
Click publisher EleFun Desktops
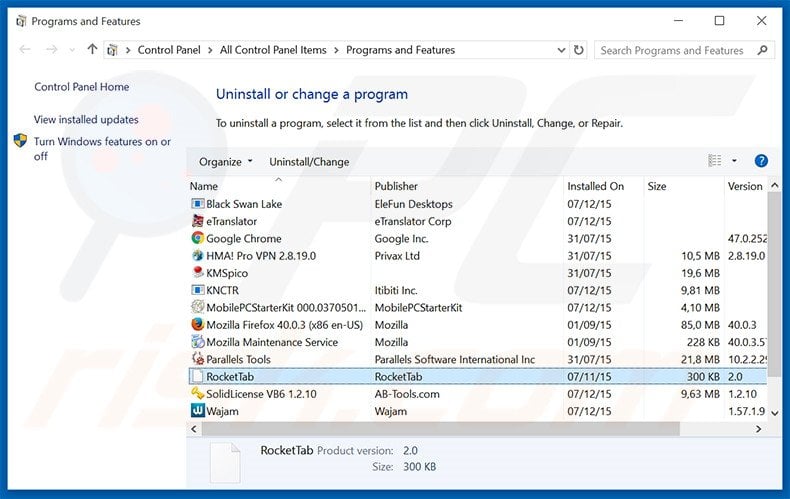[413, 204]
